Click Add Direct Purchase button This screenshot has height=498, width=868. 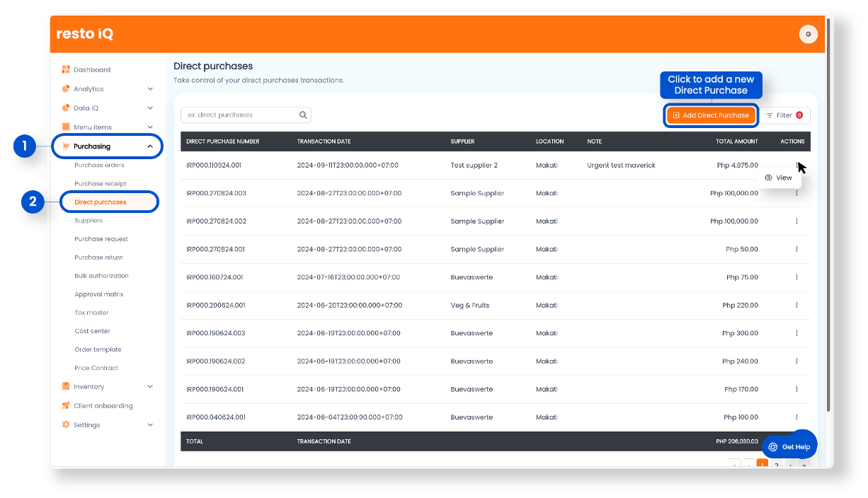click(x=711, y=115)
